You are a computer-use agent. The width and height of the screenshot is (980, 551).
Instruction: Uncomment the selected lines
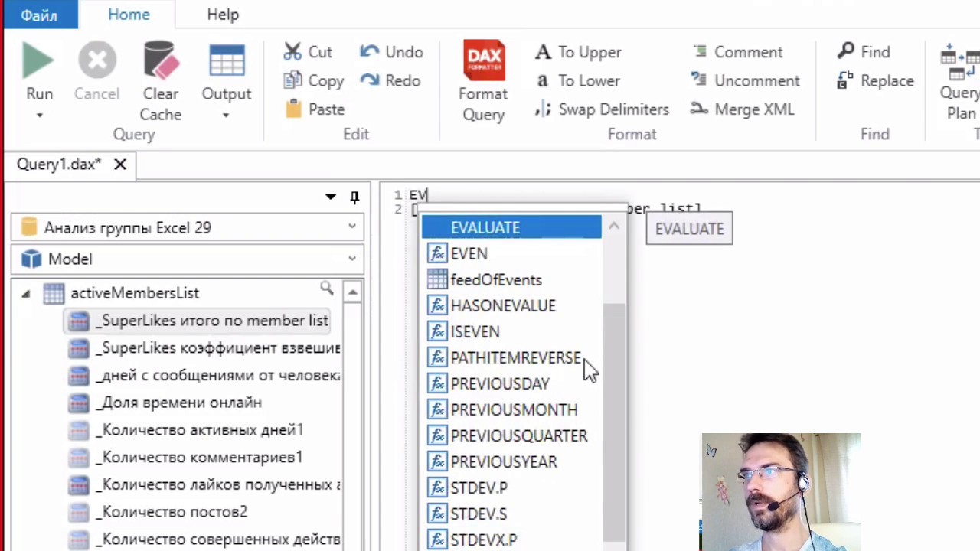point(745,80)
